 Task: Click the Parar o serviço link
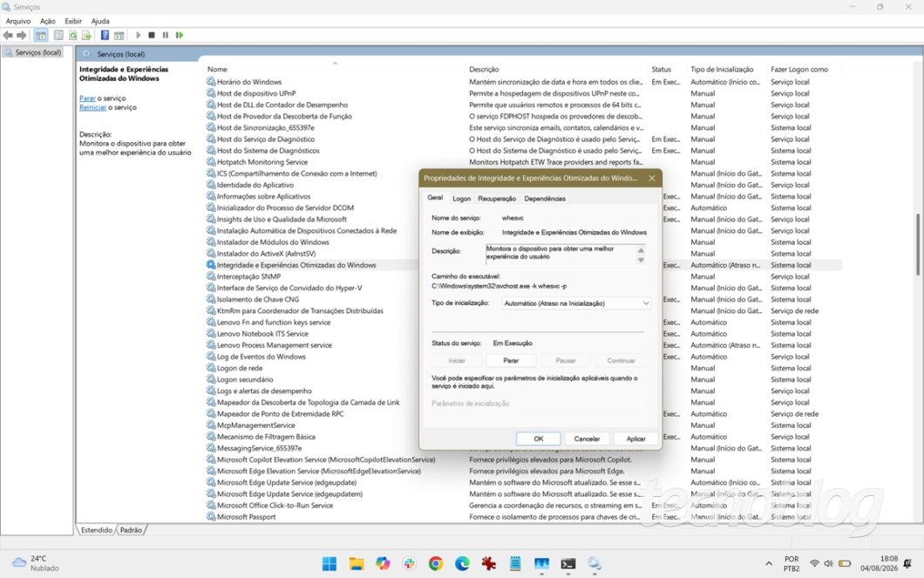pyautogui.click(x=88, y=99)
